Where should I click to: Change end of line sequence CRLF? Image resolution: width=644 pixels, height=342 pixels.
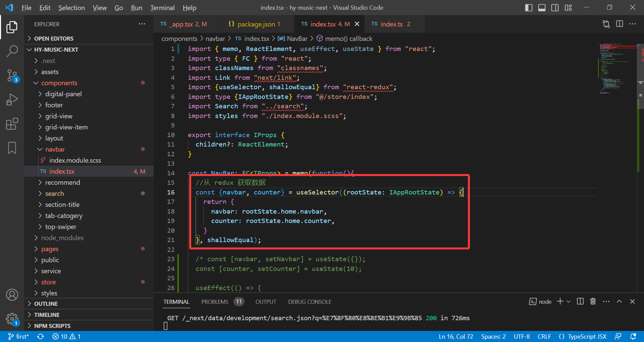(x=544, y=337)
